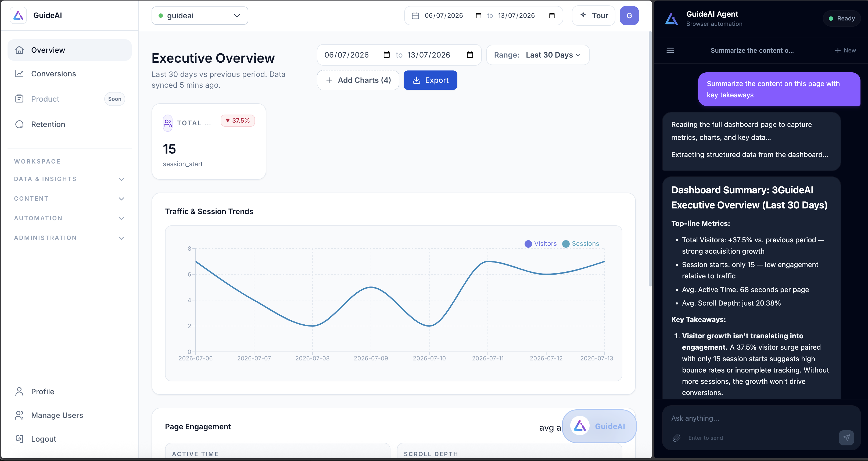Click the Profile person icon
868x461 pixels.
click(19, 392)
